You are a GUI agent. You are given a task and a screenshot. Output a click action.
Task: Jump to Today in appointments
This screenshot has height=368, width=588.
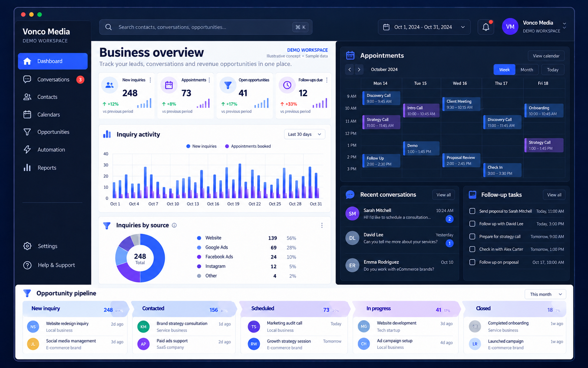tap(552, 70)
